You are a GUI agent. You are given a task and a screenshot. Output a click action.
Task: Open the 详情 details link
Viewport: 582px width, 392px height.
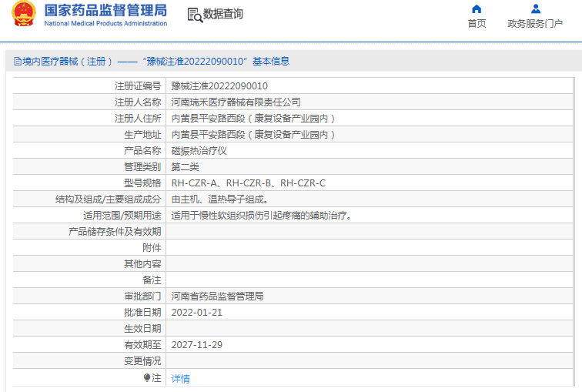180,379
